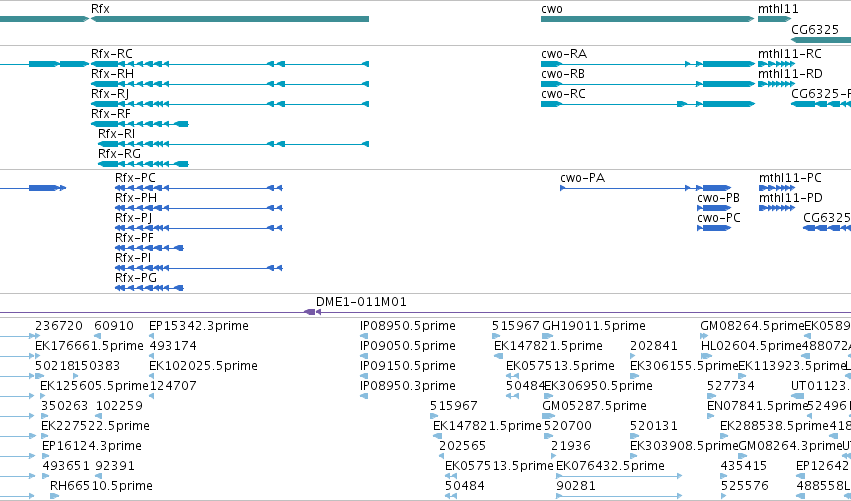Select EK076432.5prime spliced EST
851x501 pixels.
click(619, 476)
